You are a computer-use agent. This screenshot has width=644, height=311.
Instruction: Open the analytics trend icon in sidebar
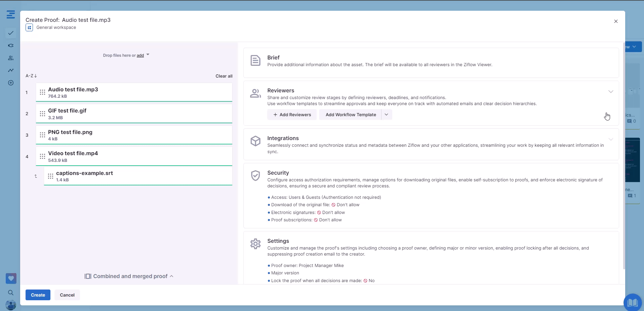pos(11,70)
